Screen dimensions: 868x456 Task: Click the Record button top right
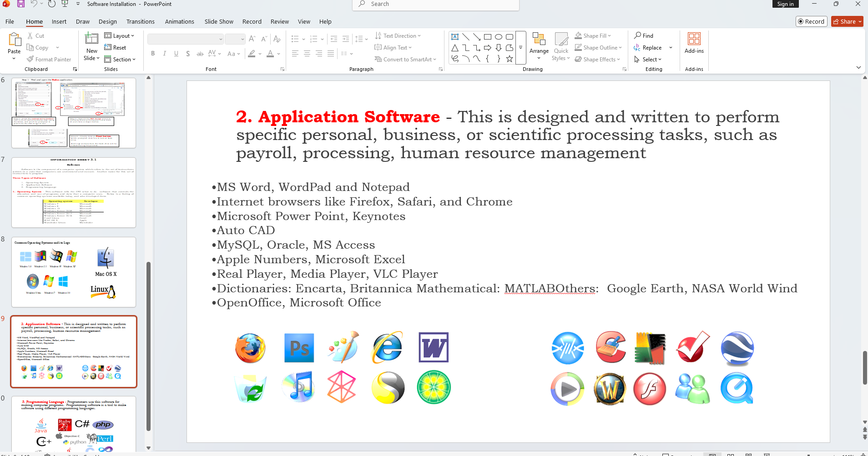coord(811,21)
